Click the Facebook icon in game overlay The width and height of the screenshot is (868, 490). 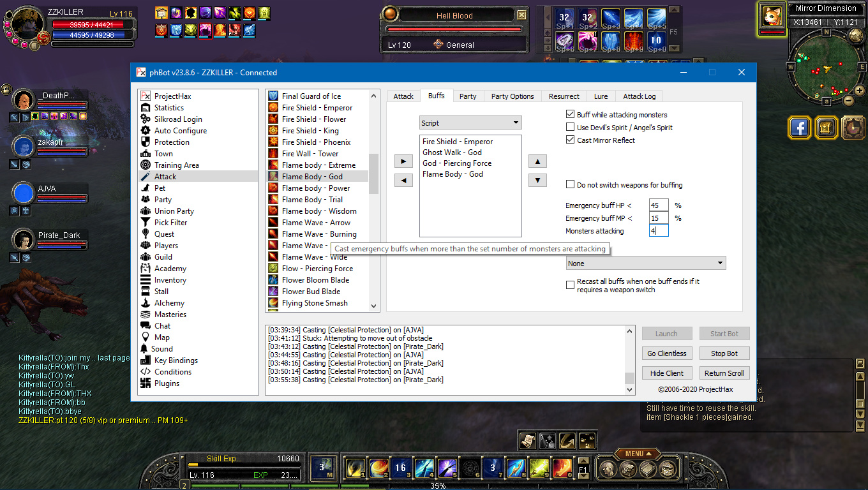click(x=799, y=128)
